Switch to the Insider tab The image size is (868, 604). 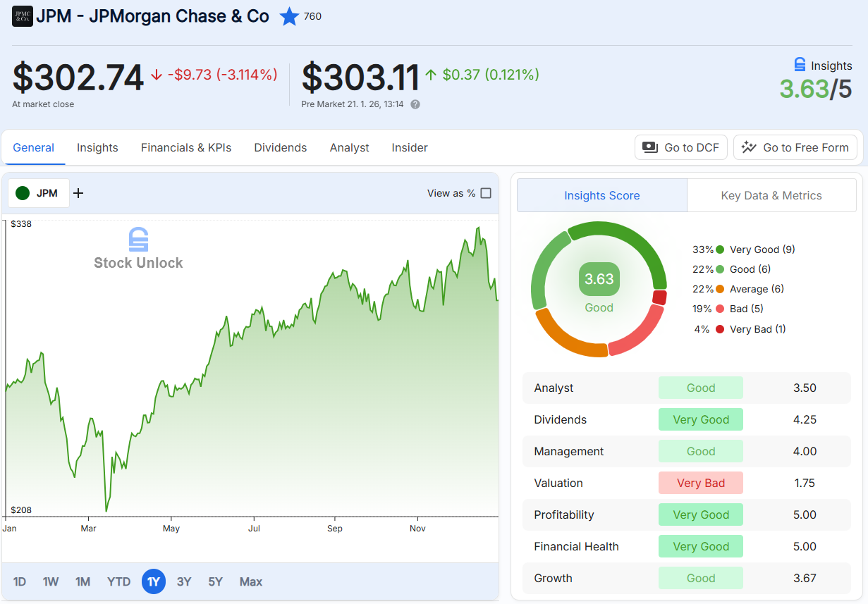pos(409,147)
